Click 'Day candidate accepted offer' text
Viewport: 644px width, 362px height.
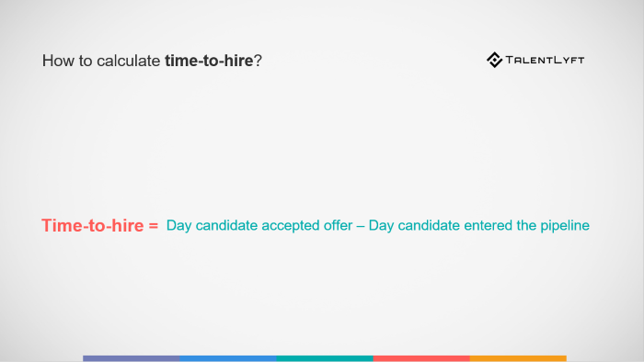(259, 225)
